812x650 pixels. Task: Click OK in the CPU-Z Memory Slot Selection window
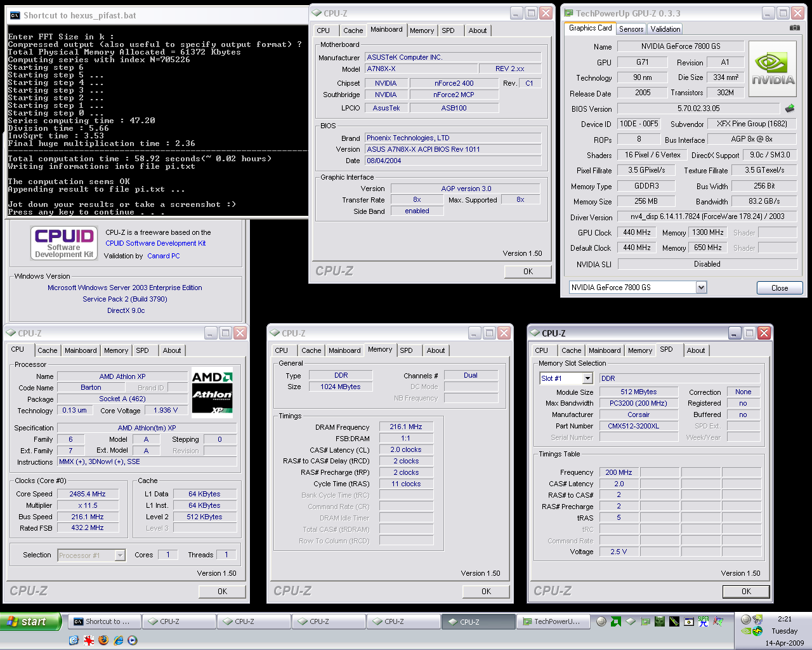coord(746,591)
